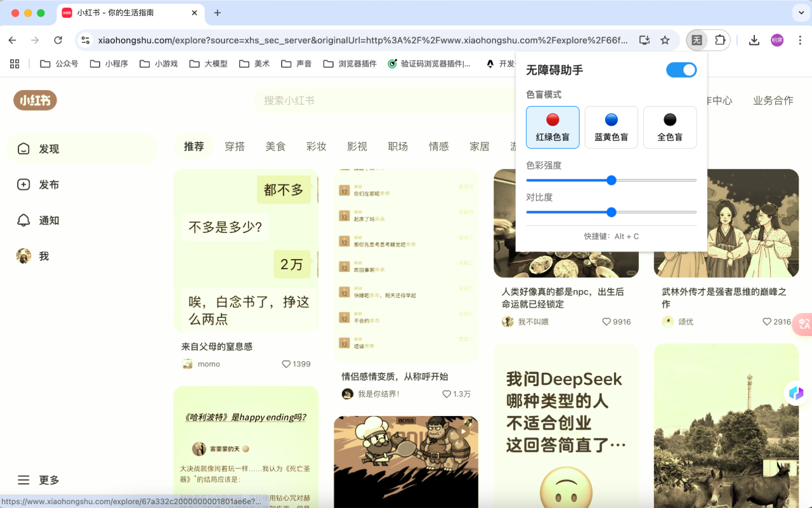
Task: Open the 声音 bookmark folder
Action: point(296,63)
